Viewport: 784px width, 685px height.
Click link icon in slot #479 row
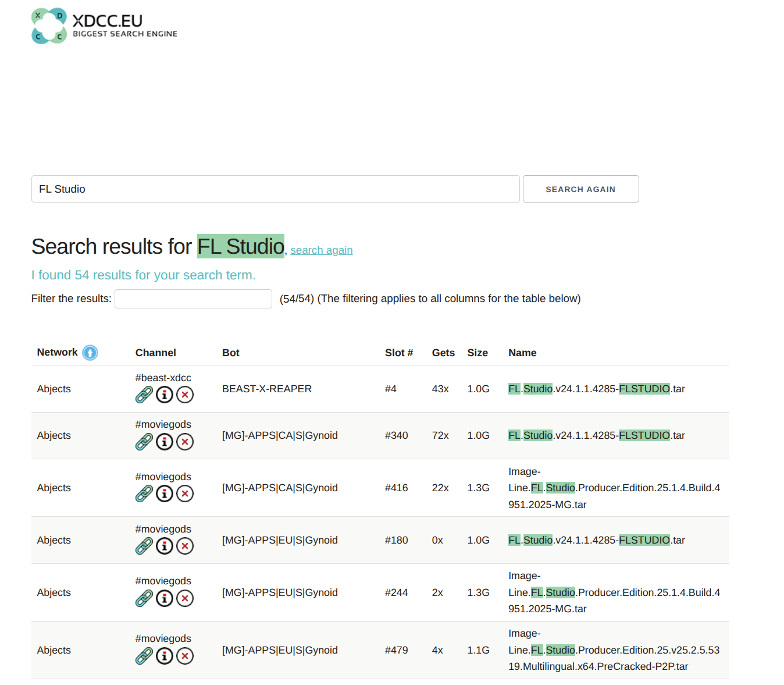point(144,656)
